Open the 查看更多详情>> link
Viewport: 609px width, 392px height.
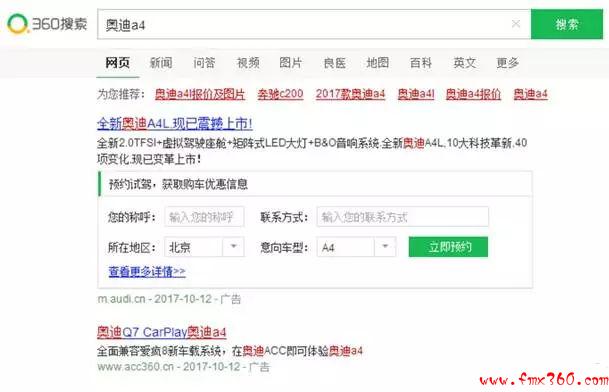[x=147, y=272]
